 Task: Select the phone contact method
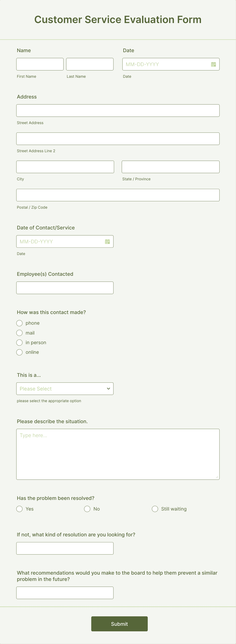(x=19, y=323)
